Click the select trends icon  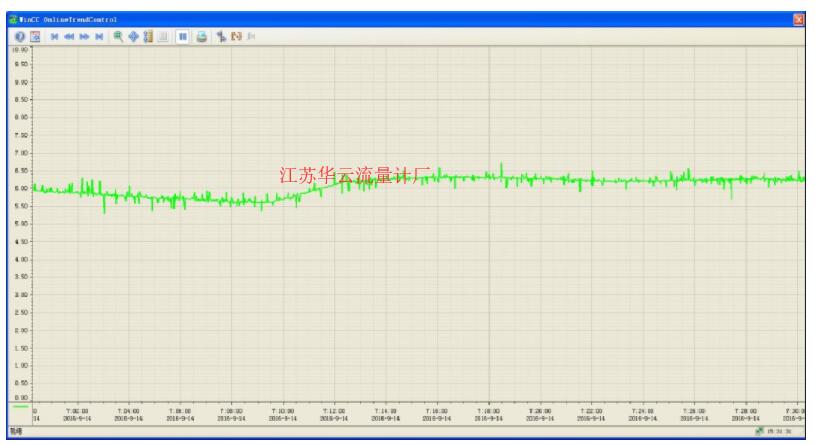(236, 36)
